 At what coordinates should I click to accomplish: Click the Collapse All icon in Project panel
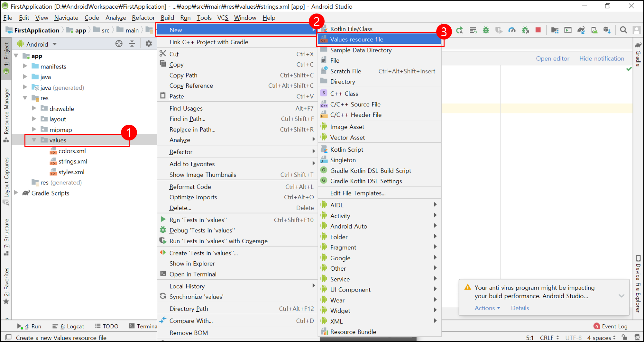click(132, 44)
